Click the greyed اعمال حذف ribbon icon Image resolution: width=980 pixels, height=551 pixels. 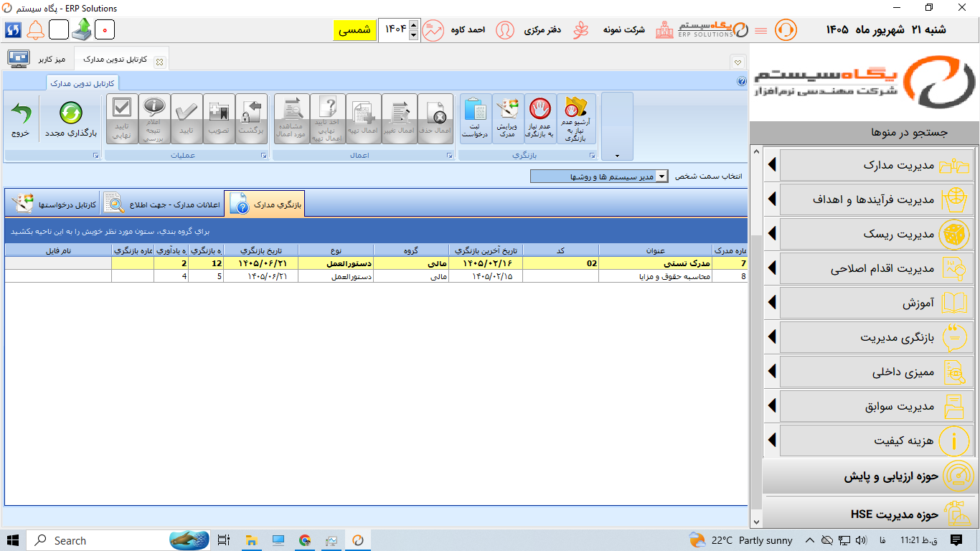click(x=435, y=119)
